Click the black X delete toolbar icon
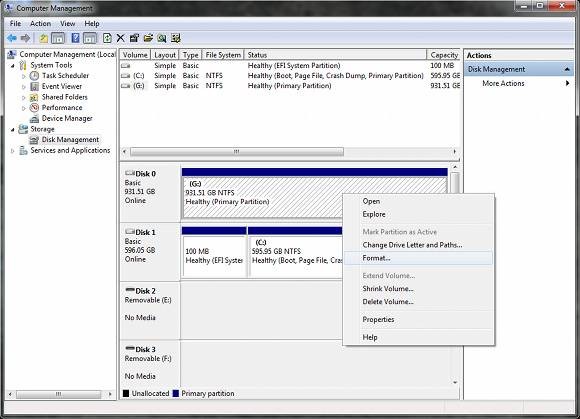The image size is (580, 419). [121, 38]
